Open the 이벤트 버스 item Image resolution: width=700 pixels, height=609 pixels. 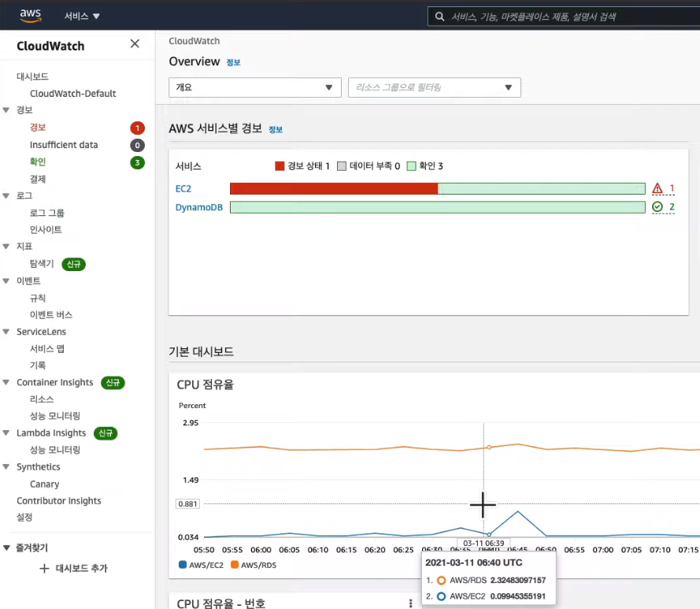[51, 314]
